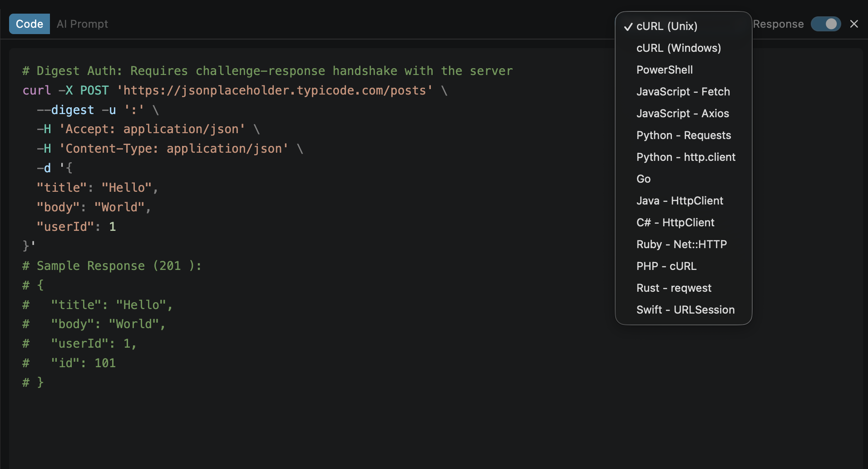Viewport: 868px width, 469px height.
Task: Select Python - http.client option
Action: (x=683, y=157)
